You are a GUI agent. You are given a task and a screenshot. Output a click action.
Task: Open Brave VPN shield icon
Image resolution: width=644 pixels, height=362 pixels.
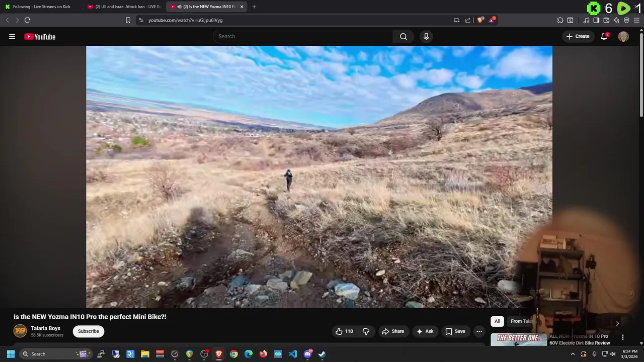[x=626, y=20]
